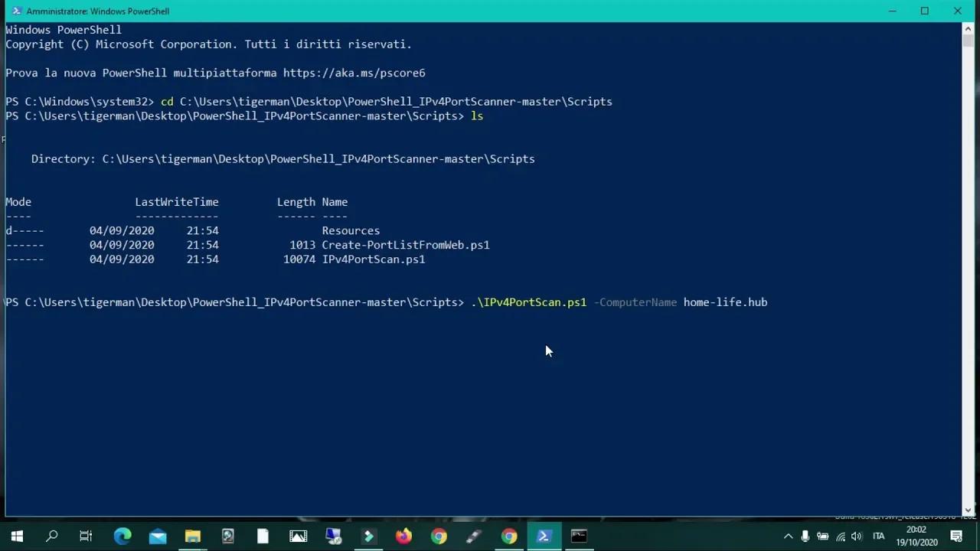Open window menu via title bar PowerShell icon
Image resolution: width=980 pixels, height=551 pixels.
click(x=17, y=11)
